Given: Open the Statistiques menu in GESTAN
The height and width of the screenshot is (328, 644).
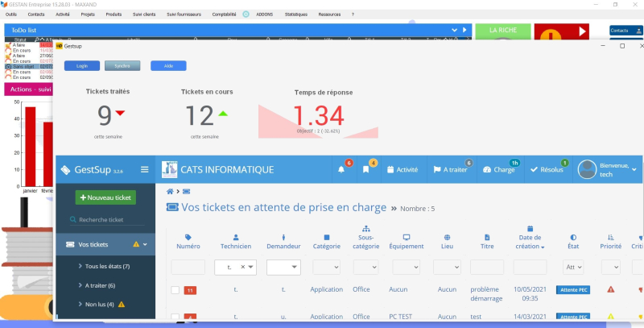Looking at the screenshot, I should 296,15.
